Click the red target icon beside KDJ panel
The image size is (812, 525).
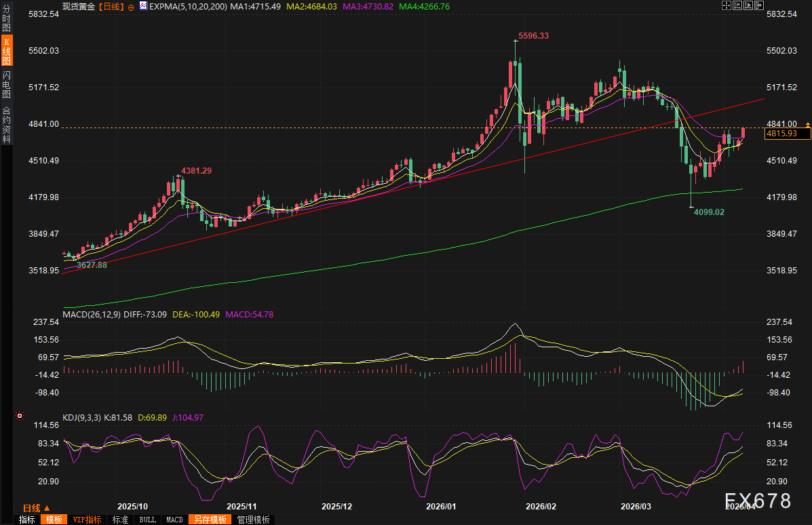20,416
